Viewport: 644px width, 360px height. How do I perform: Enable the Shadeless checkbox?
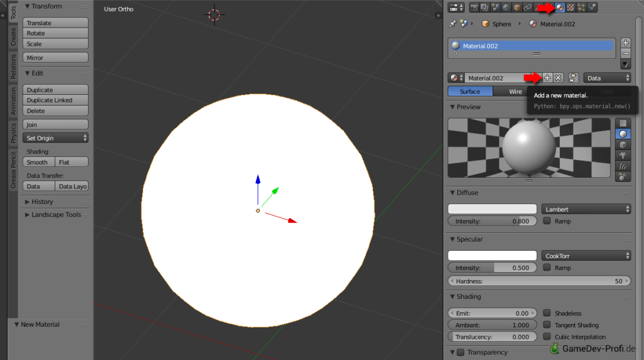547,313
